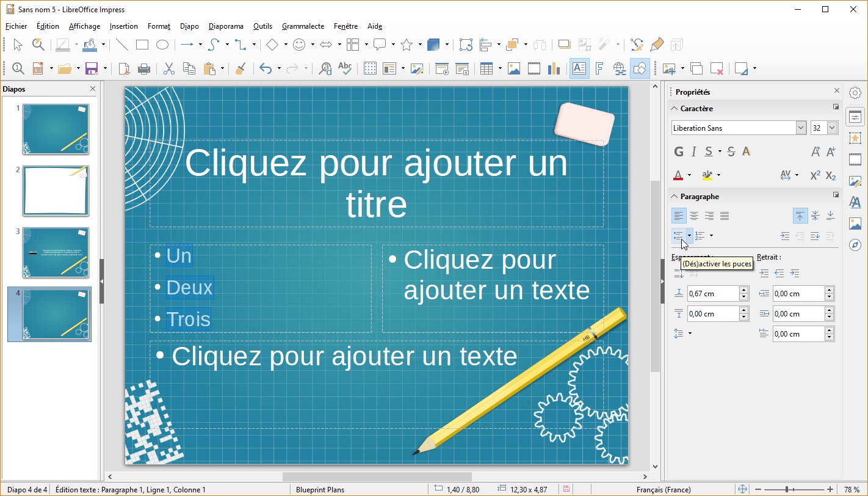Click the save document icon
The height and width of the screenshot is (496, 868).
pyautogui.click(x=92, y=68)
